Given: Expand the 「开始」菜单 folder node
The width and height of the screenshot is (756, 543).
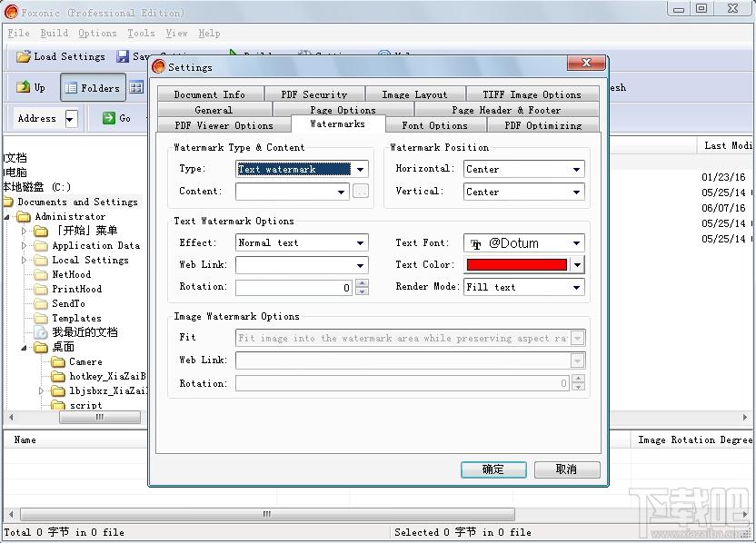Looking at the screenshot, I should pos(25,232).
